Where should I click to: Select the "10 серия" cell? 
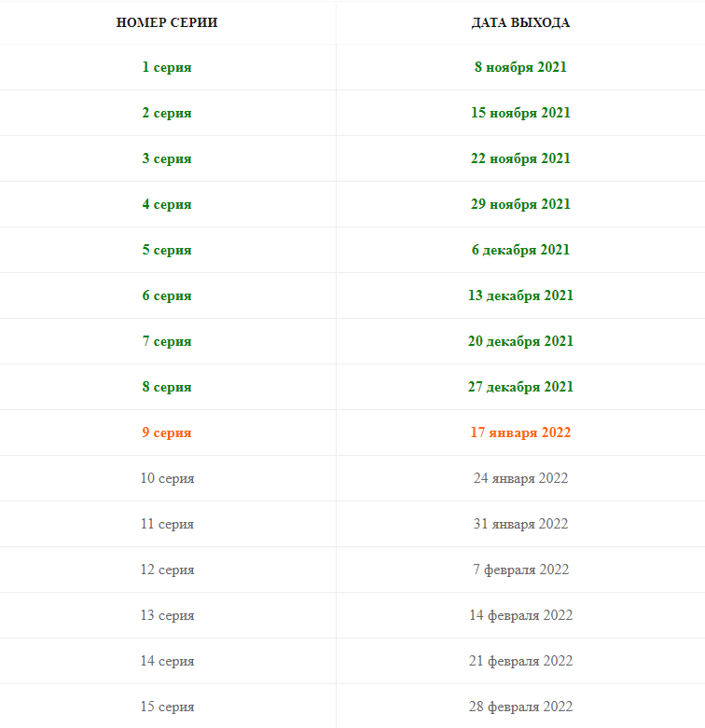point(167,478)
